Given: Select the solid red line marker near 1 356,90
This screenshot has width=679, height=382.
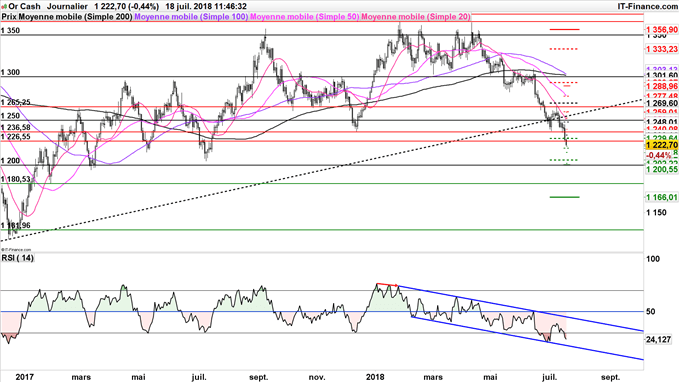Looking at the screenshot, I should coord(564,29).
